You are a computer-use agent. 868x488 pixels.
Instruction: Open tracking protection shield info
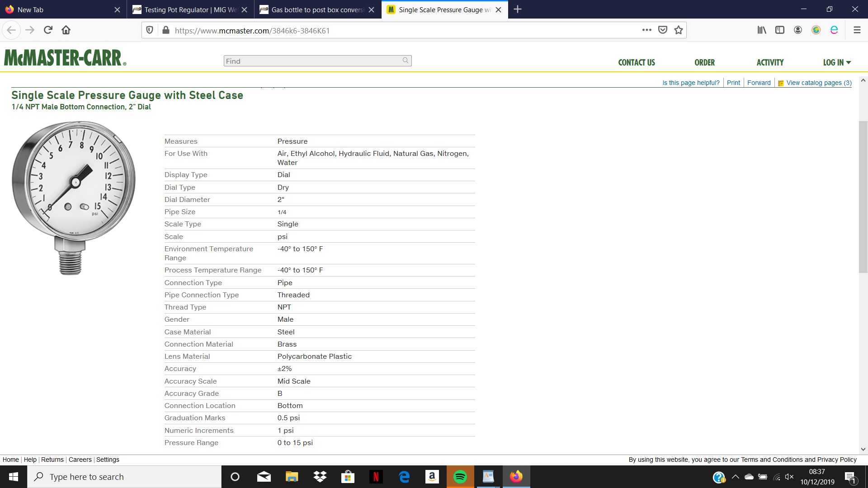(150, 30)
